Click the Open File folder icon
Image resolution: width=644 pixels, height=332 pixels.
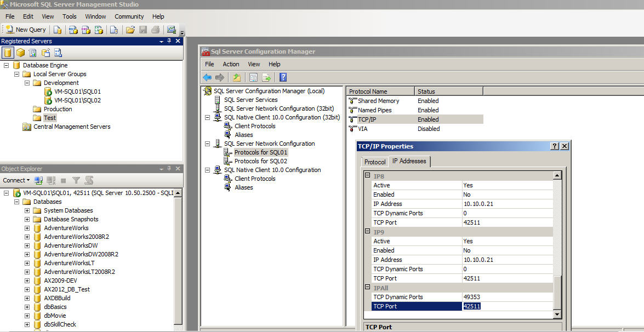pyautogui.click(x=130, y=30)
